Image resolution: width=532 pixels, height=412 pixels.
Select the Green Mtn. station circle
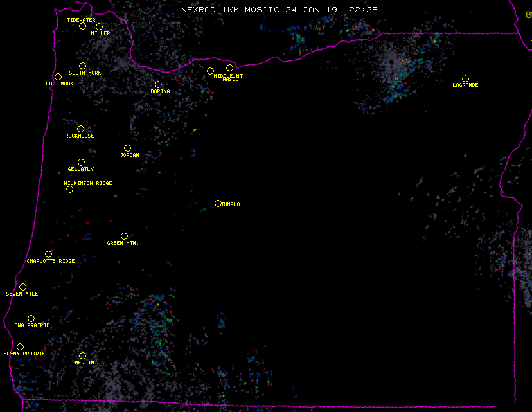coord(124,237)
